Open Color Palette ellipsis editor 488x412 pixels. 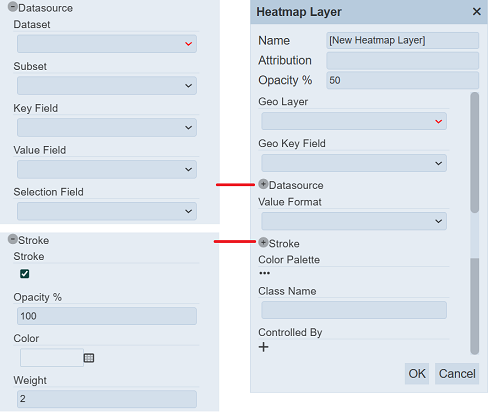pyautogui.click(x=264, y=273)
